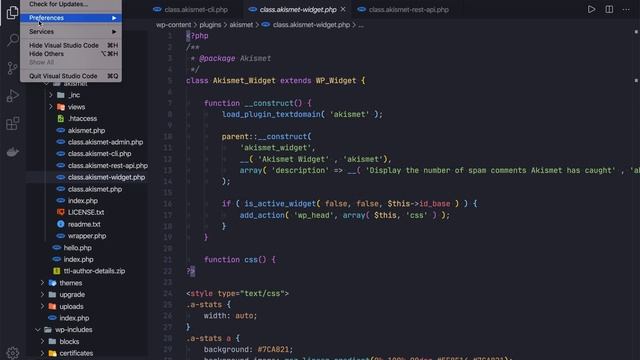Choose Check for Updates menu item
This screenshot has width=640, height=360.
pos(71,4)
